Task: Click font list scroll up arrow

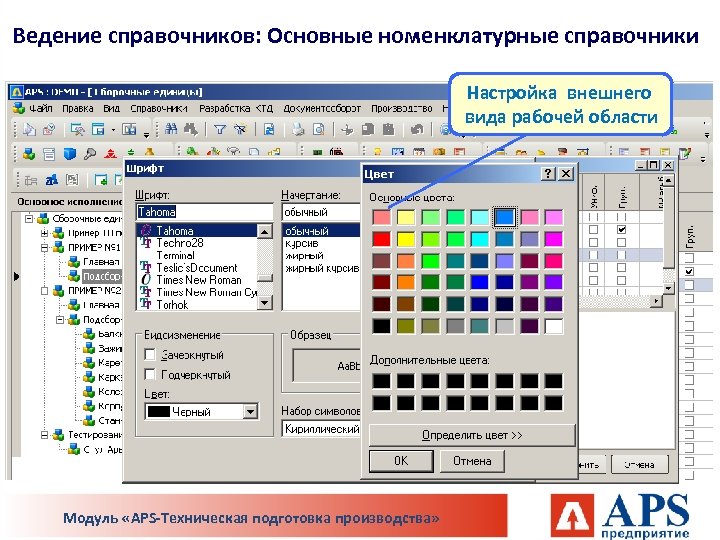Action: (x=264, y=231)
